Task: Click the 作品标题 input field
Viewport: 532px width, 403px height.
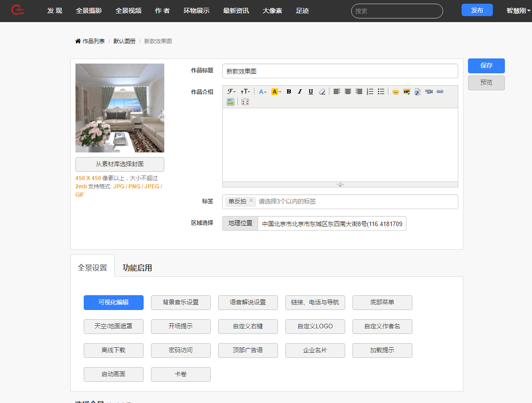Action: (x=340, y=71)
